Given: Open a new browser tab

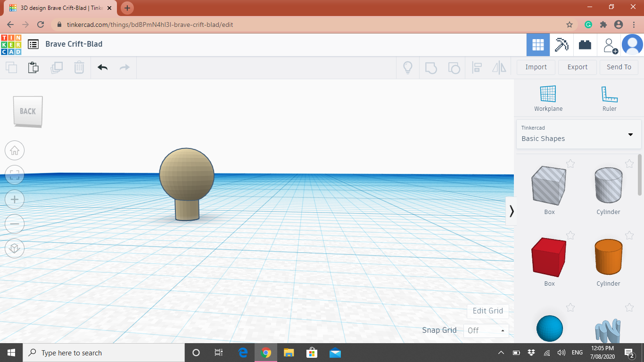Looking at the screenshot, I should (127, 8).
